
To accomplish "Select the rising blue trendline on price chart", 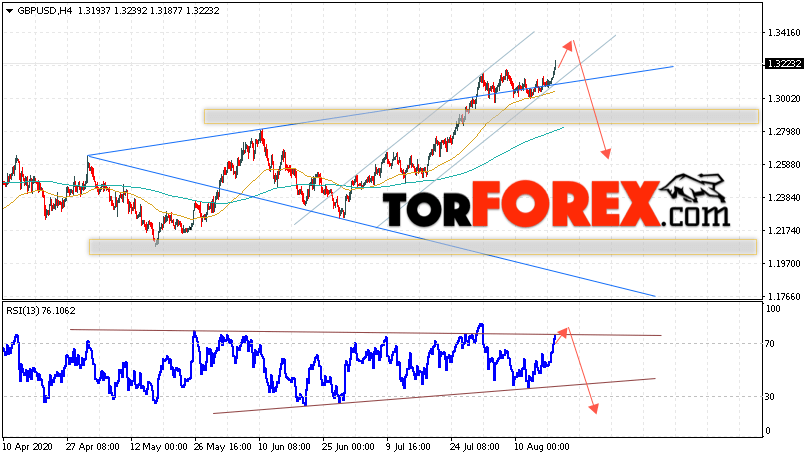I will click(381, 111).
